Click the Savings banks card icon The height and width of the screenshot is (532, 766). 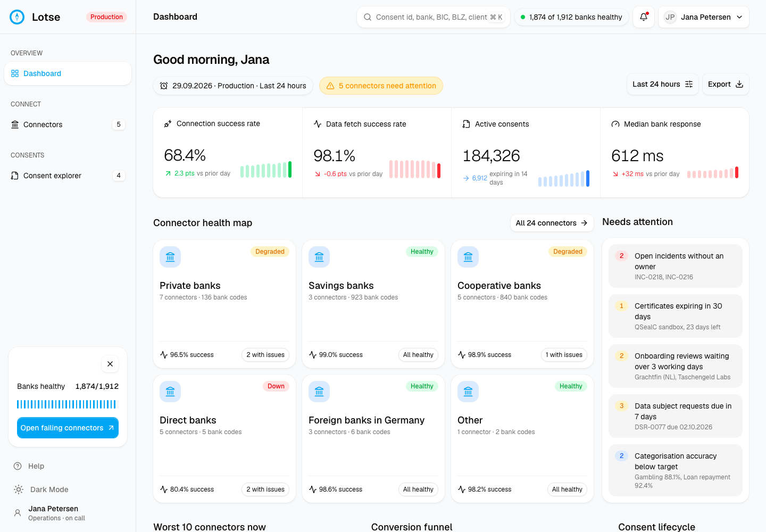point(319,257)
